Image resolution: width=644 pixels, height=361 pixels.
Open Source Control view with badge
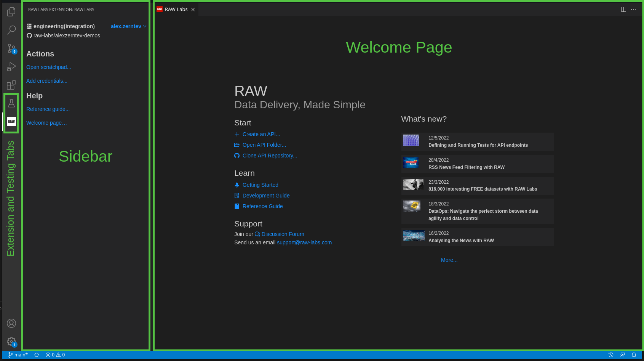(11, 48)
